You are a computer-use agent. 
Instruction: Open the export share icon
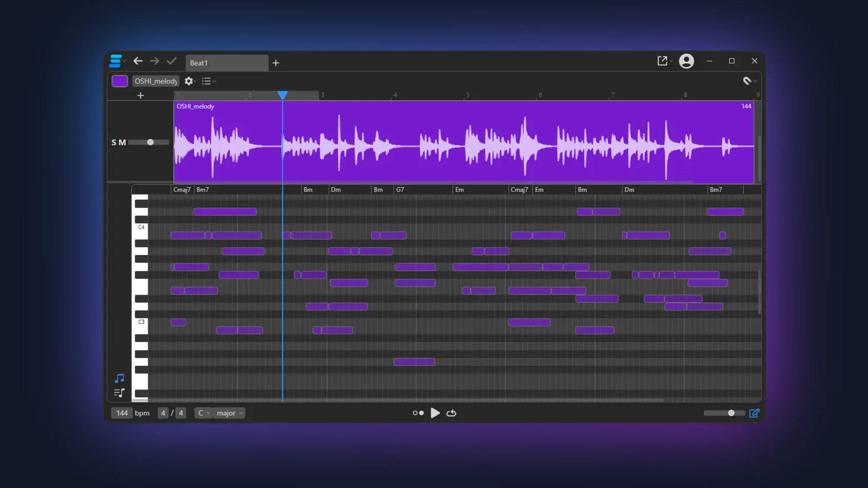point(662,61)
